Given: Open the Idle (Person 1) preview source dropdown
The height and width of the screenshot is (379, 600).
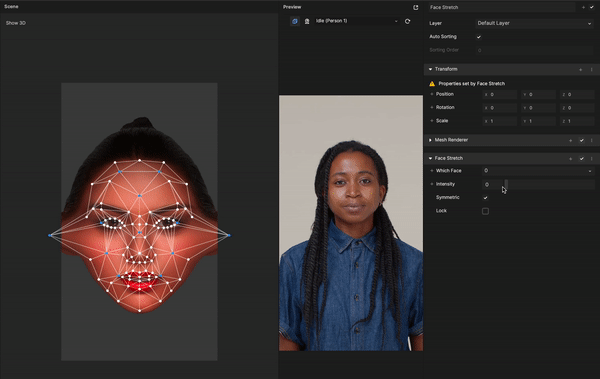Looking at the screenshot, I should tap(356, 21).
